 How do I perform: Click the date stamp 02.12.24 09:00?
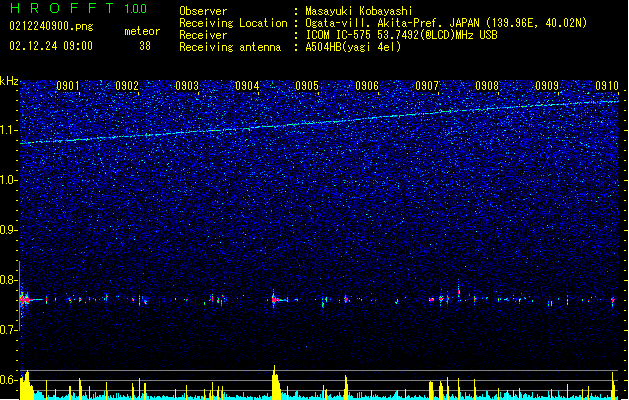pyautogui.click(x=51, y=46)
